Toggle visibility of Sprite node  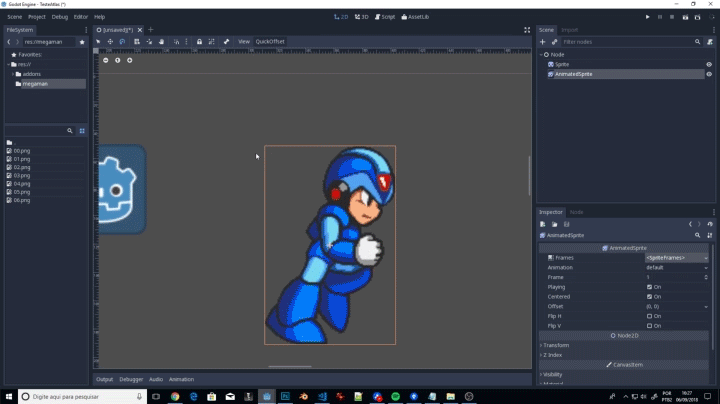click(x=709, y=64)
